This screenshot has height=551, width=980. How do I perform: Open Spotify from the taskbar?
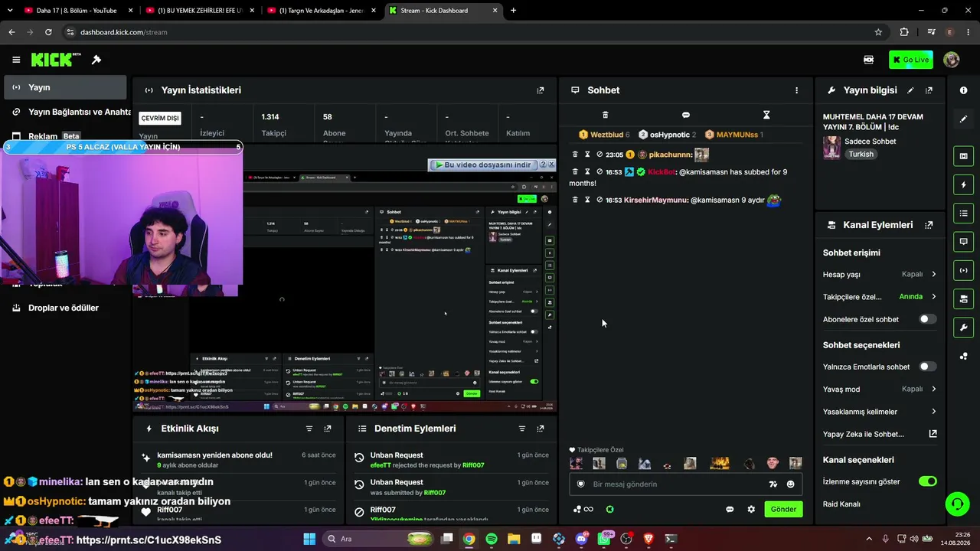(x=491, y=539)
